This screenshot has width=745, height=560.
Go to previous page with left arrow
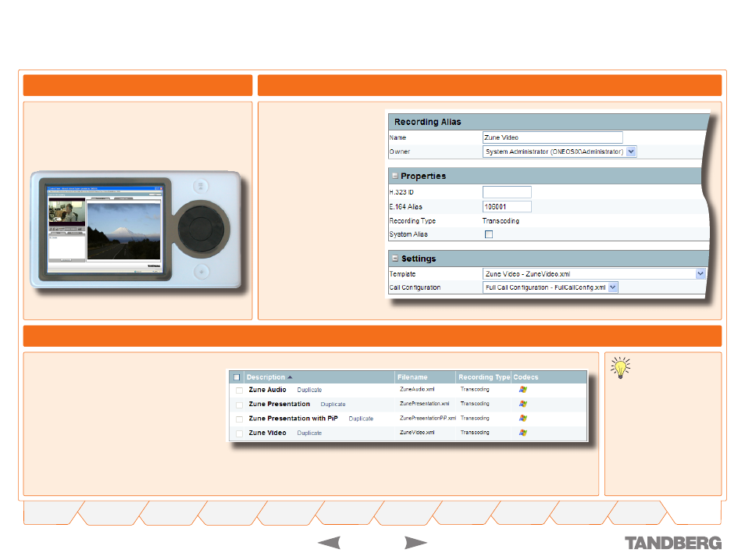tap(329, 542)
